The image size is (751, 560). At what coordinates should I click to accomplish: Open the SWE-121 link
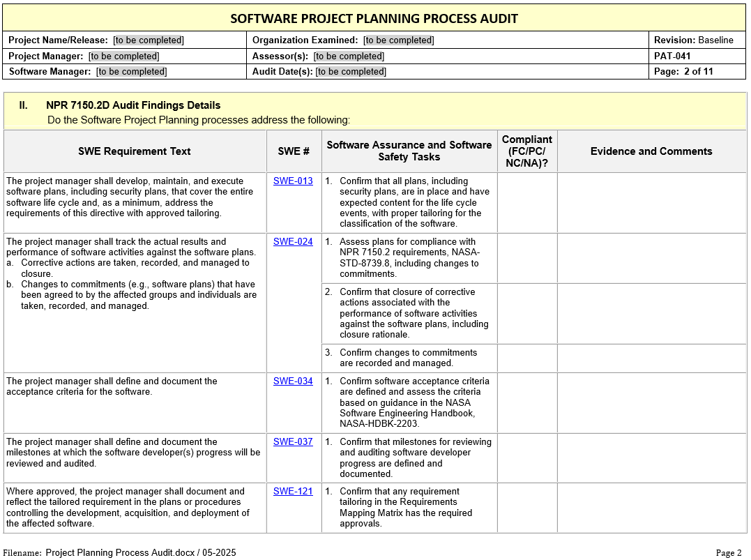(293, 492)
